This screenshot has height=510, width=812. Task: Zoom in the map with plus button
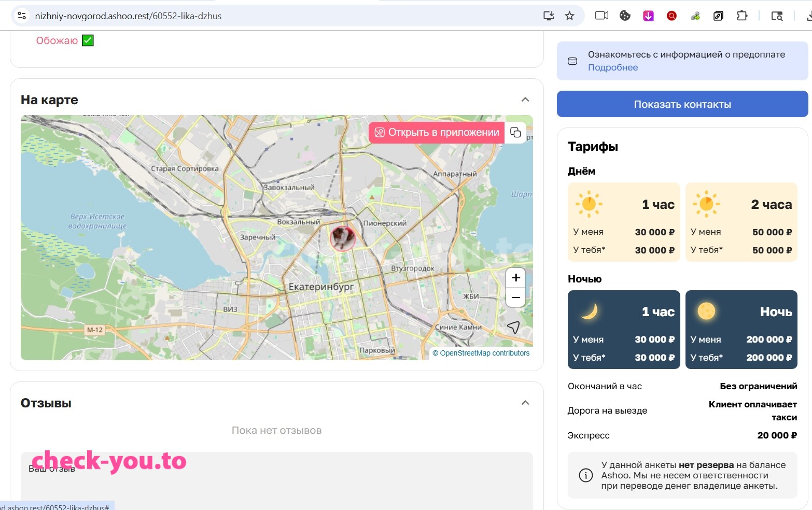click(x=516, y=278)
